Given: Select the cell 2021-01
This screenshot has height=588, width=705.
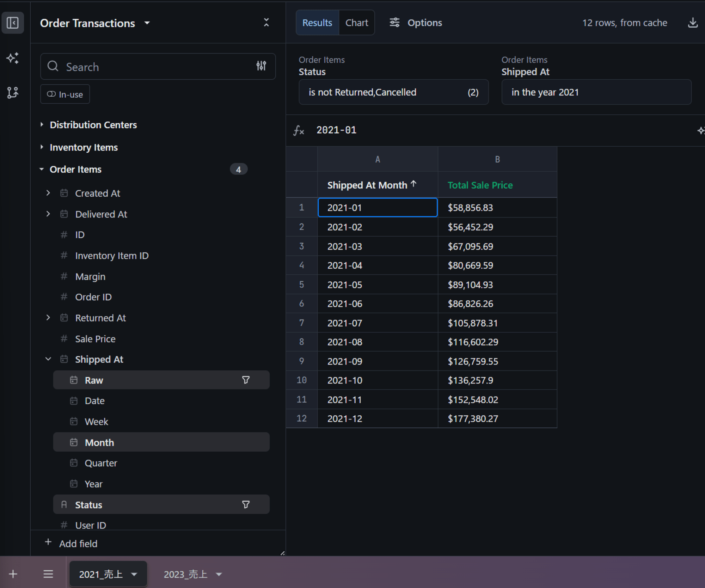Looking at the screenshot, I should 378,207.
